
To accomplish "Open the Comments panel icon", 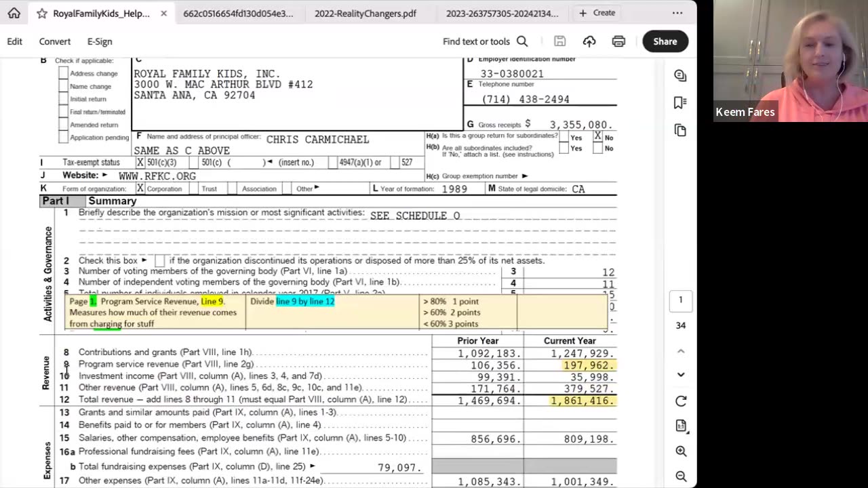I will click(681, 76).
